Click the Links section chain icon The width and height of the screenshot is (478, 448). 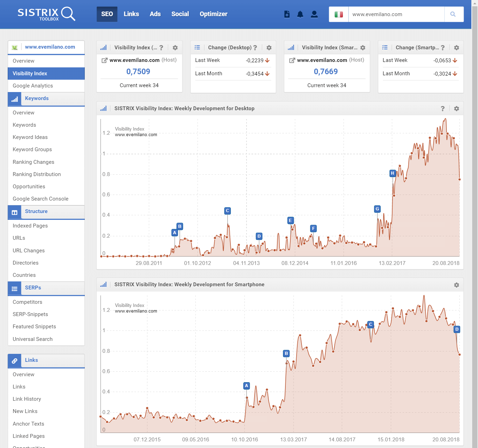(x=14, y=361)
